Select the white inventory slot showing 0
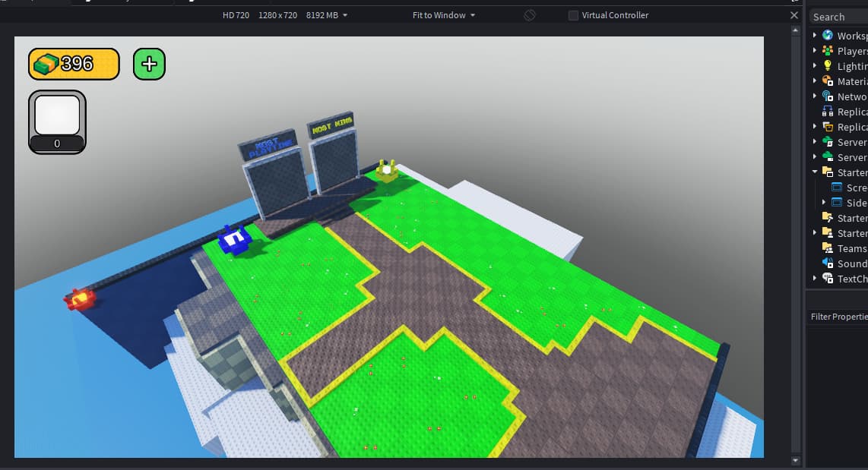Image resolution: width=868 pixels, height=470 pixels. pos(57,122)
